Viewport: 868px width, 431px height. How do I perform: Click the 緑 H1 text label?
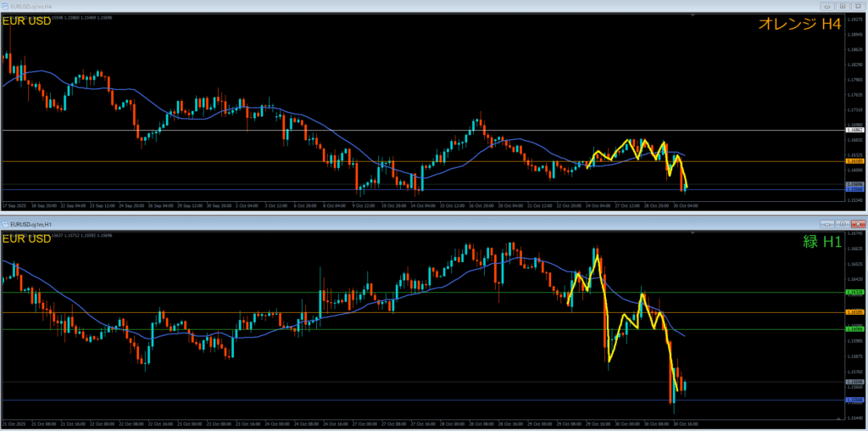pos(821,242)
